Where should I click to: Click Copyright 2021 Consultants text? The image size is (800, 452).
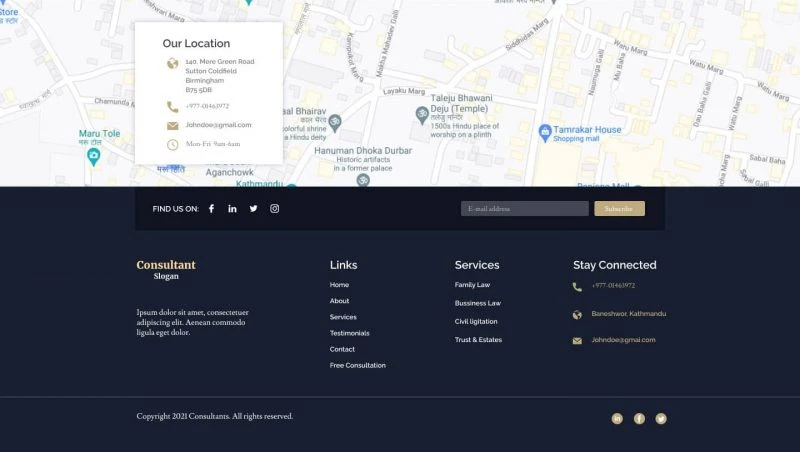click(x=215, y=416)
